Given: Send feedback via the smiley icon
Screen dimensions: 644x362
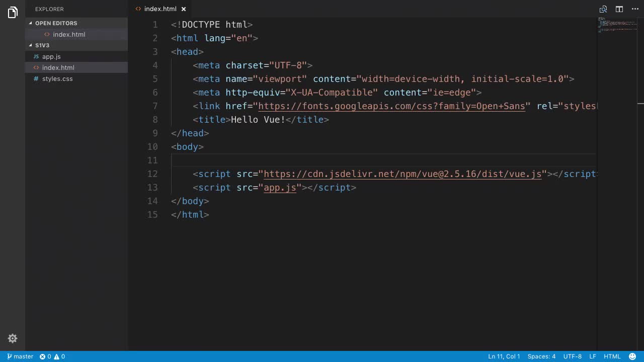Looking at the screenshot, I should [631, 356].
